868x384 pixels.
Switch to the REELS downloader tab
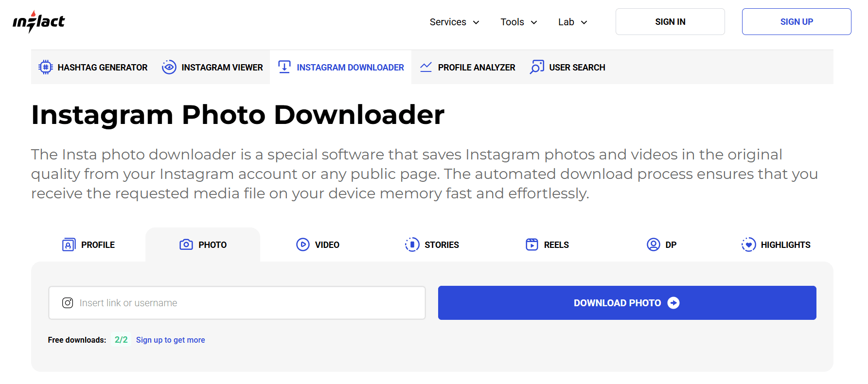[547, 244]
